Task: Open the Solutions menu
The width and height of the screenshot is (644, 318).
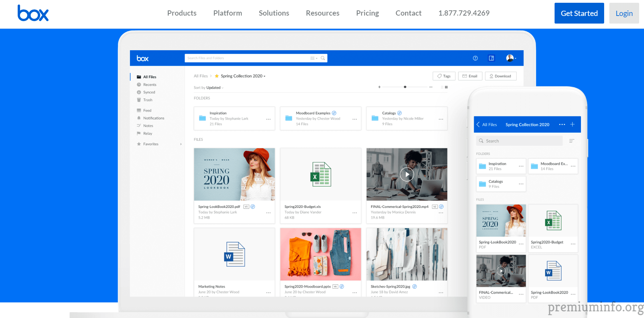Action: [274, 13]
